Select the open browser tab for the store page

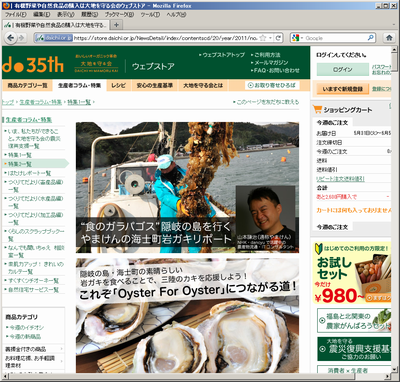pyautogui.click(x=56, y=25)
